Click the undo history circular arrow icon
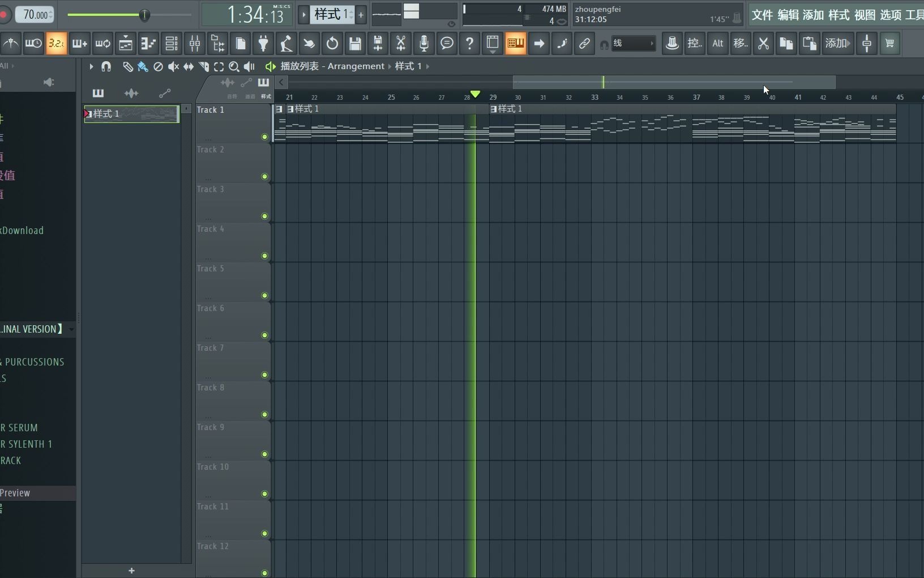 [x=332, y=43]
